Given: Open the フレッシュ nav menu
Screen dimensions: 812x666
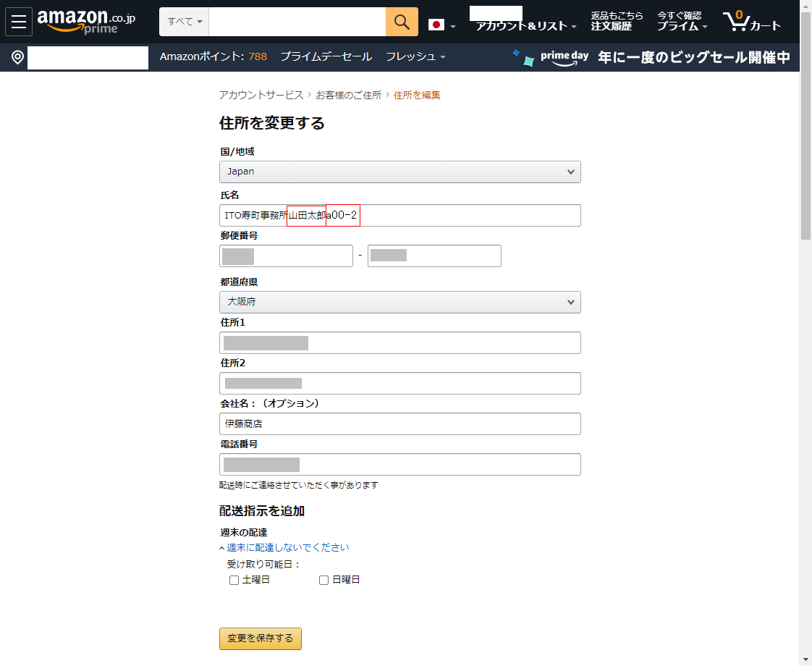Looking at the screenshot, I should [x=415, y=56].
